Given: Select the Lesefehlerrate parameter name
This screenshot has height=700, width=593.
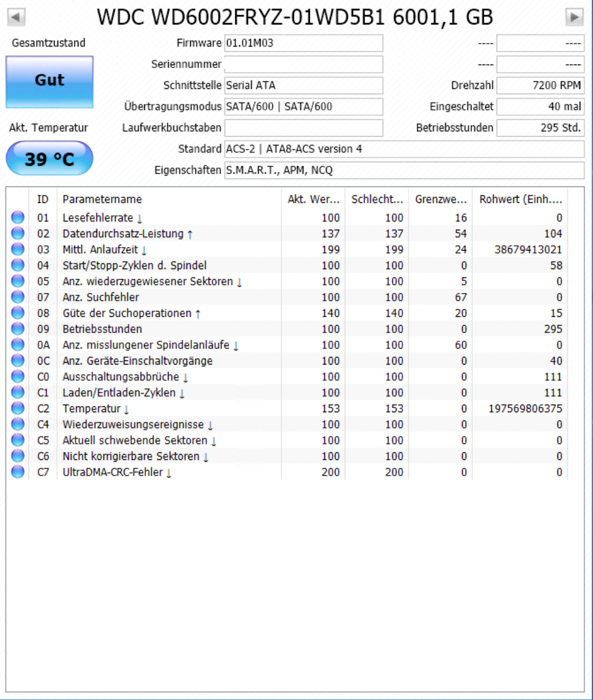Looking at the screenshot, I should point(102,218).
